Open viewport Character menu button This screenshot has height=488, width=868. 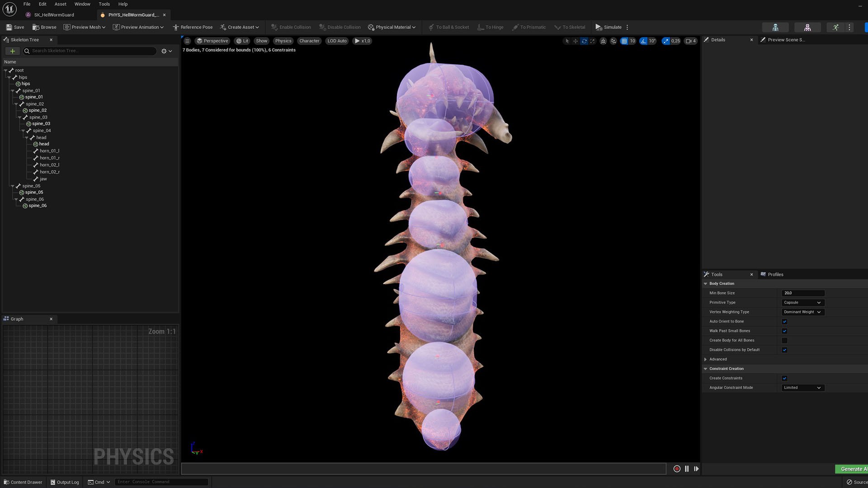(x=309, y=41)
